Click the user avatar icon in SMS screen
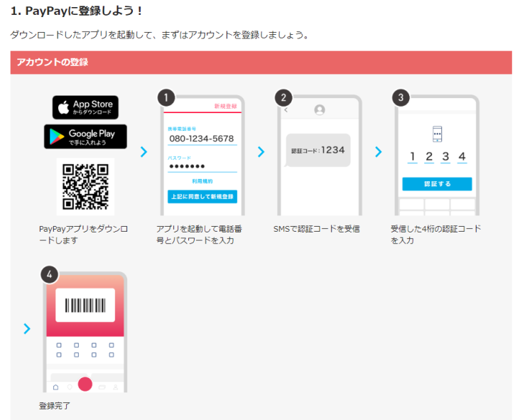This screenshot has width=520, height=420. 320,110
